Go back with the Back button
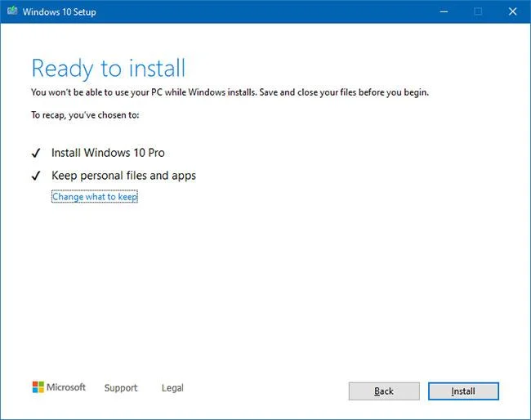Viewport: 531px width, 420px height. pos(384,391)
